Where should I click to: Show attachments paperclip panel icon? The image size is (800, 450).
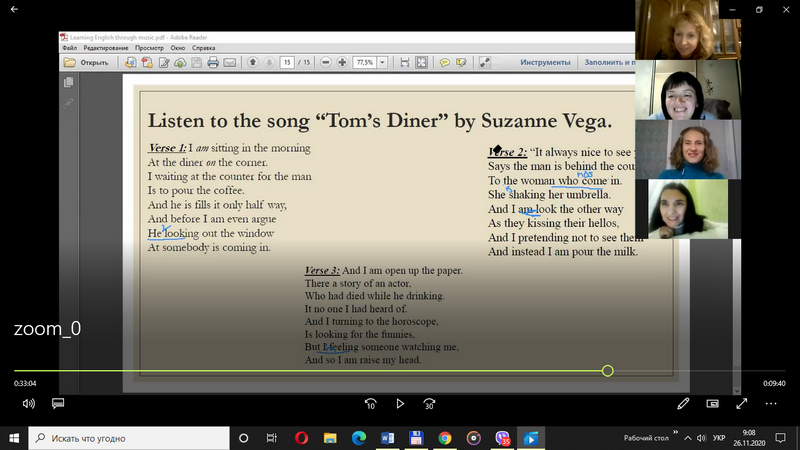[x=68, y=104]
